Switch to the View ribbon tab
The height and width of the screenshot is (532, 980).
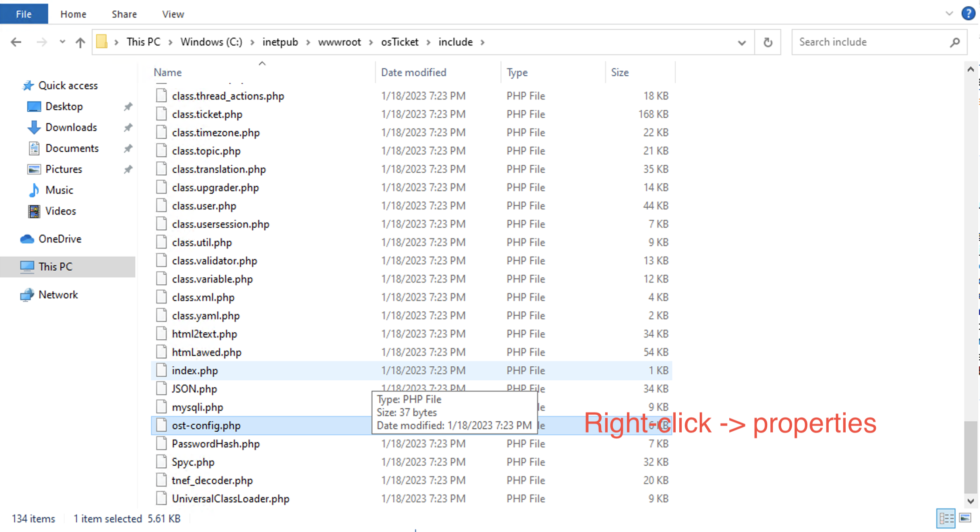(x=172, y=14)
